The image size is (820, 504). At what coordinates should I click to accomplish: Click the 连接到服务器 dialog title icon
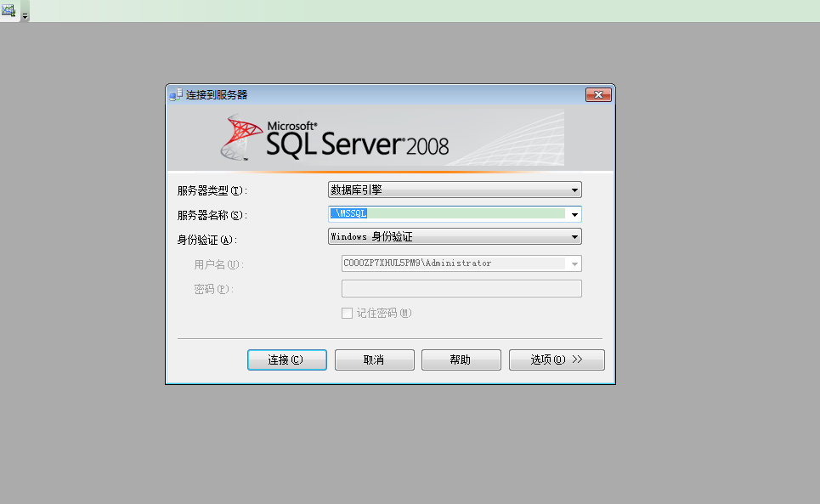176,94
